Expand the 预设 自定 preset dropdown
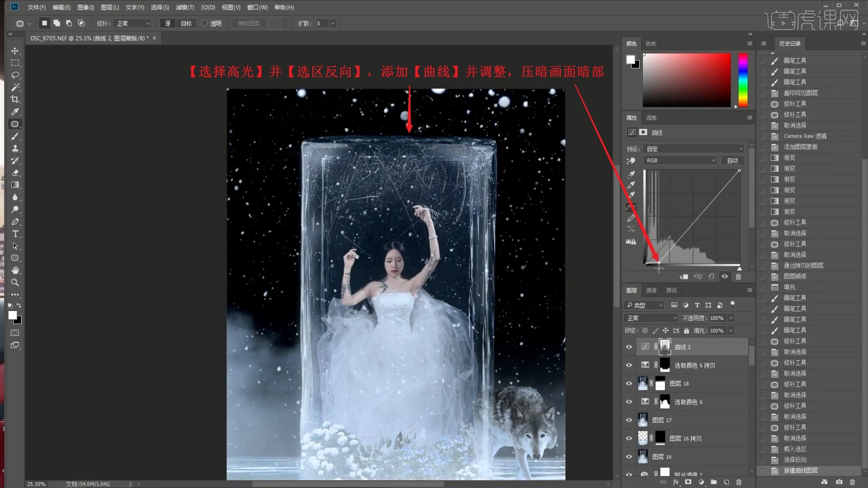The width and height of the screenshot is (868, 488). [694, 149]
